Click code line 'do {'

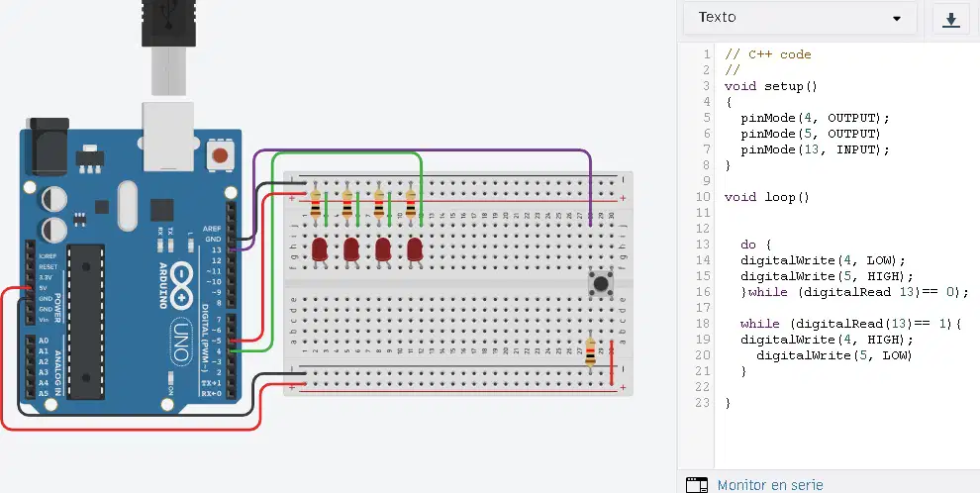pos(755,245)
